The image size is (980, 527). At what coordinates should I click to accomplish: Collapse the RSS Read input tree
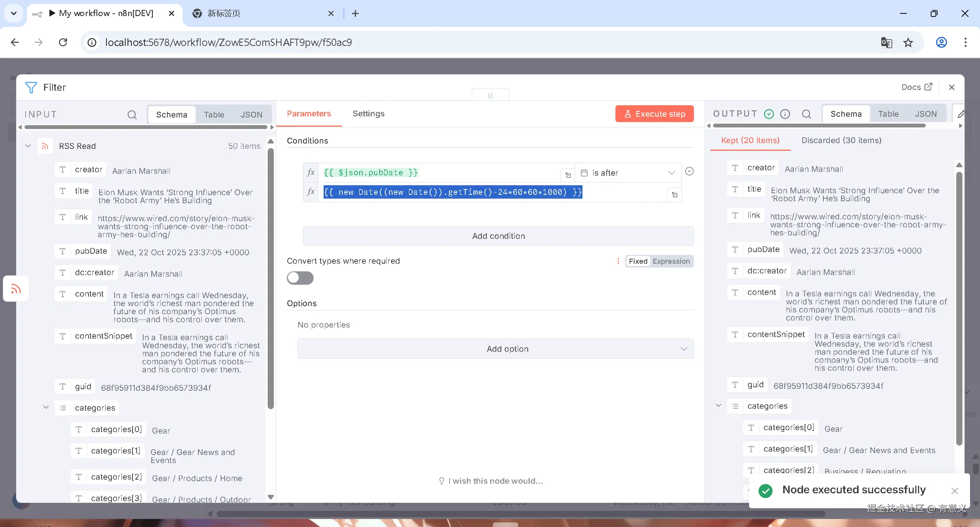(28, 146)
